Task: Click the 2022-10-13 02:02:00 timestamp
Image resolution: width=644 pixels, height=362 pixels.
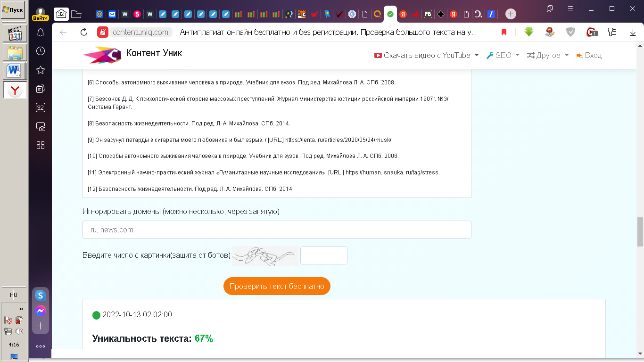Action: [x=137, y=315]
